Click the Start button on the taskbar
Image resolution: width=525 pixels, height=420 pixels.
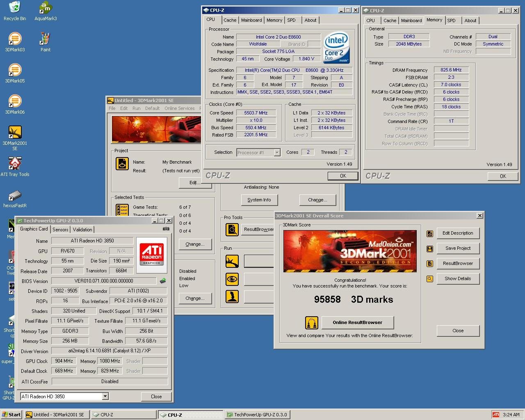click(11, 415)
